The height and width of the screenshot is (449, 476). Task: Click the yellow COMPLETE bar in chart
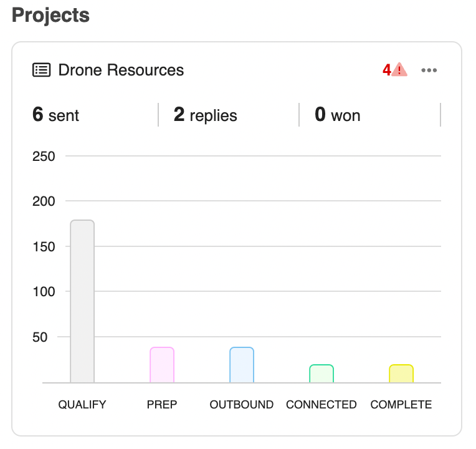tap(401, 374)
